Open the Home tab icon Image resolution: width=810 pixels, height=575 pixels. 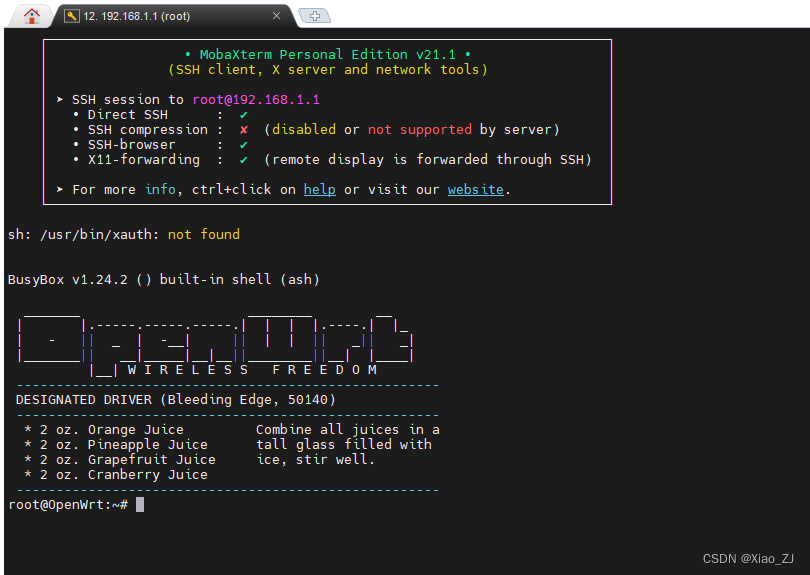click(32, 16)
